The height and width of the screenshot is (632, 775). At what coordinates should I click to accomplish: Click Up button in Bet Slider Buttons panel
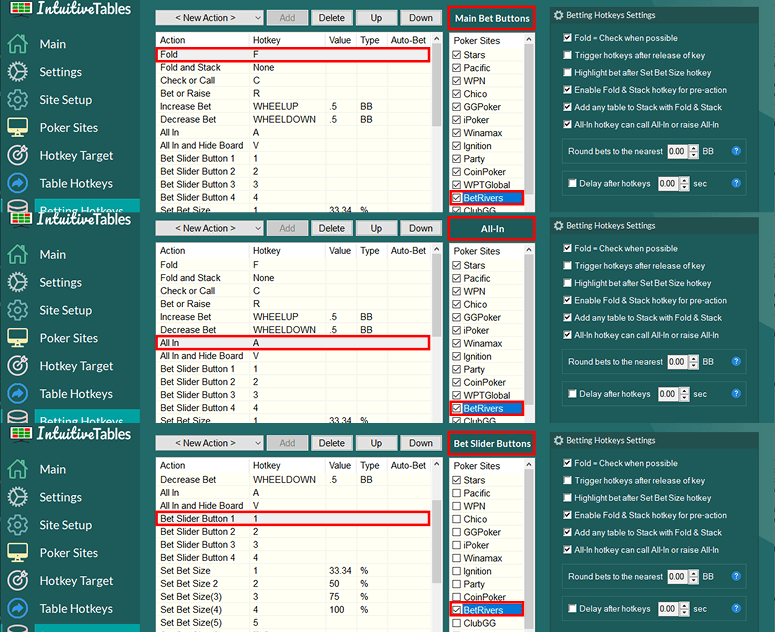[376, 443]
